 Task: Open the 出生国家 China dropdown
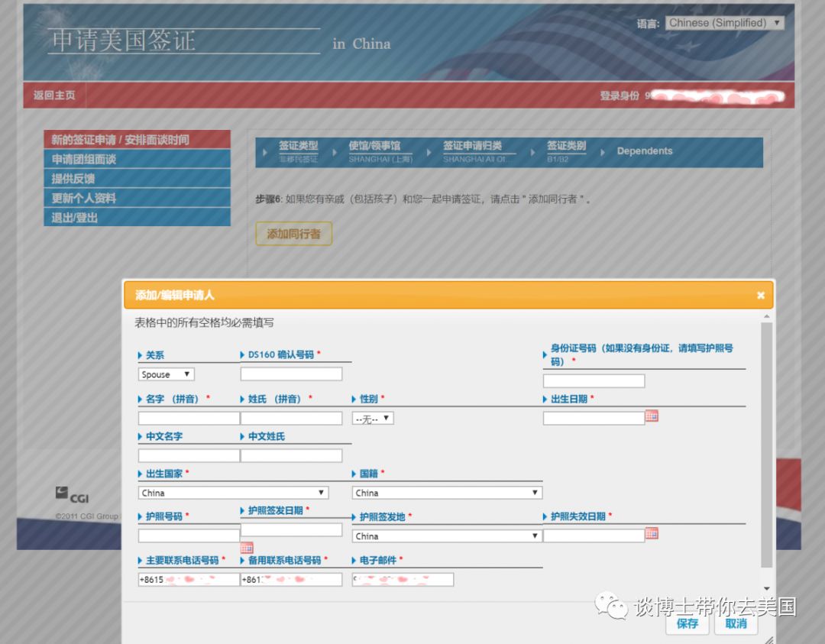233,493
